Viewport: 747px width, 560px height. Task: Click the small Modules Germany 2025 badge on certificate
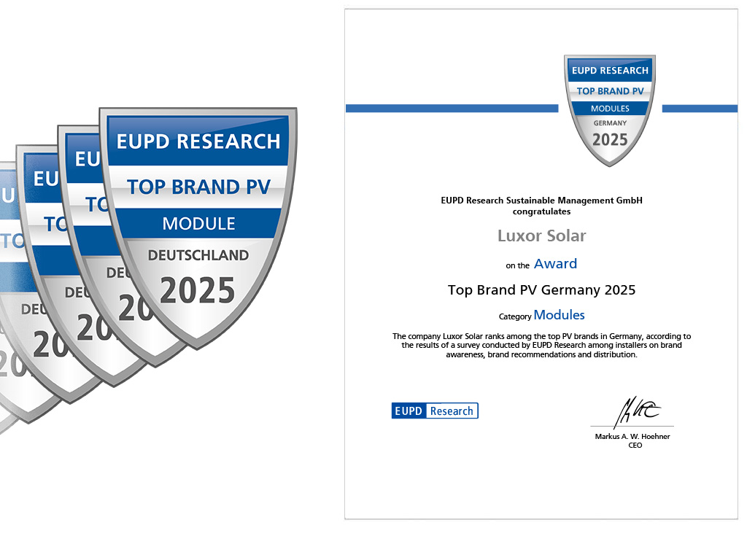click(x=610, y=111)
